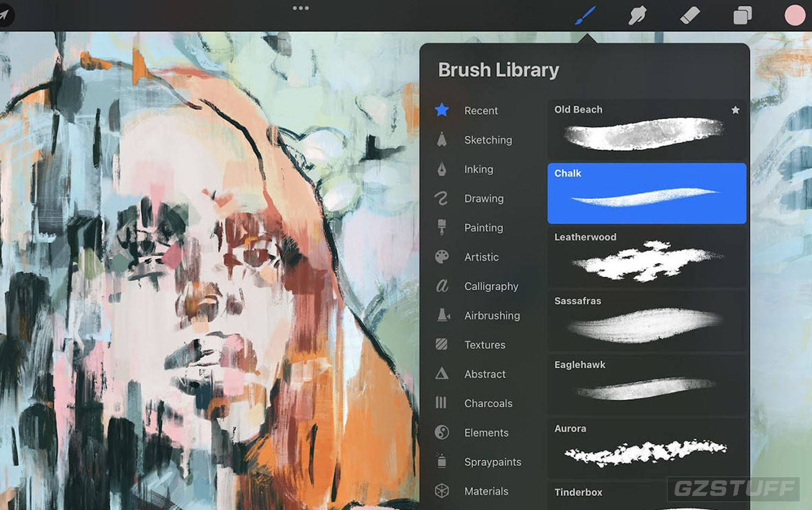Click the three dots menu at top

[300, 8]
